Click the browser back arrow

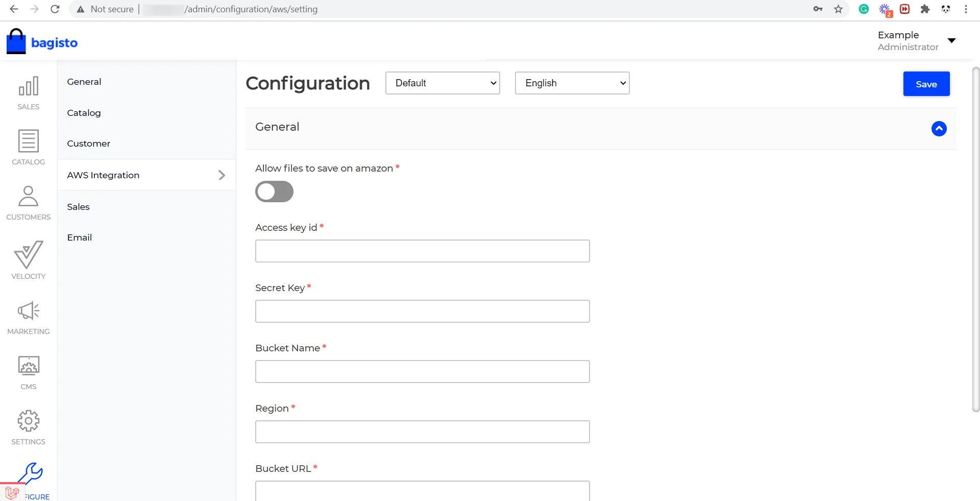[14, 9]
